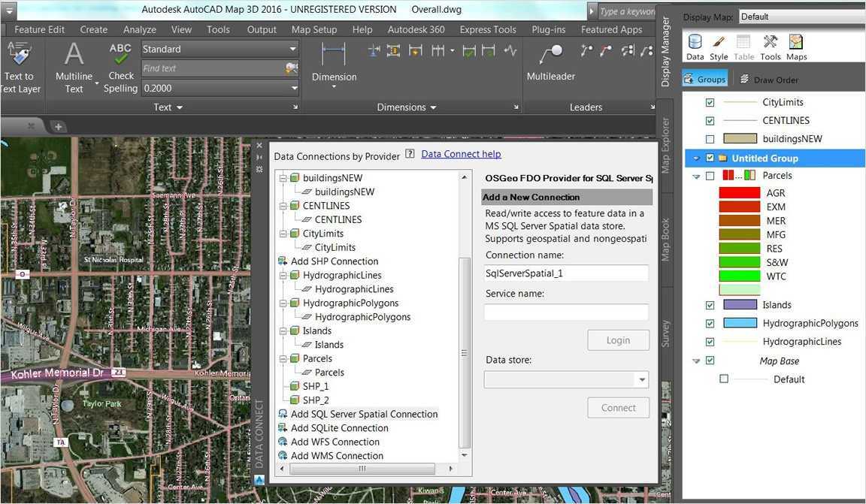Click the Add SQLite Connection icon
The image size is (866, 504).
pyautogui.click(x=282, y=428)
